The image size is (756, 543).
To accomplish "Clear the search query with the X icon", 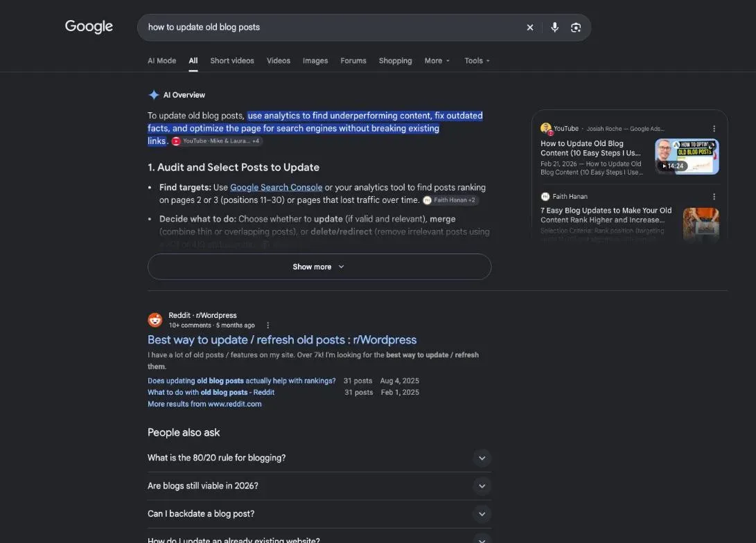I will (x=530, y=28).
